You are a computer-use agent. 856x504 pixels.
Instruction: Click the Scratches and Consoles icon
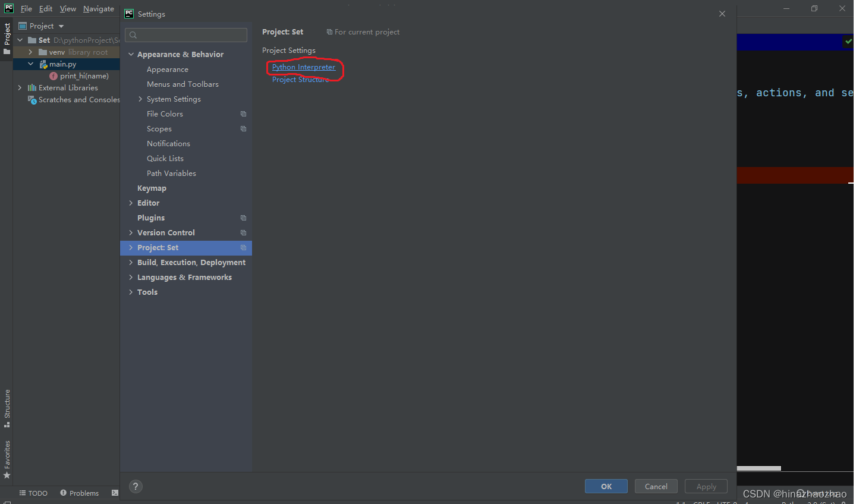coord(32,100)
